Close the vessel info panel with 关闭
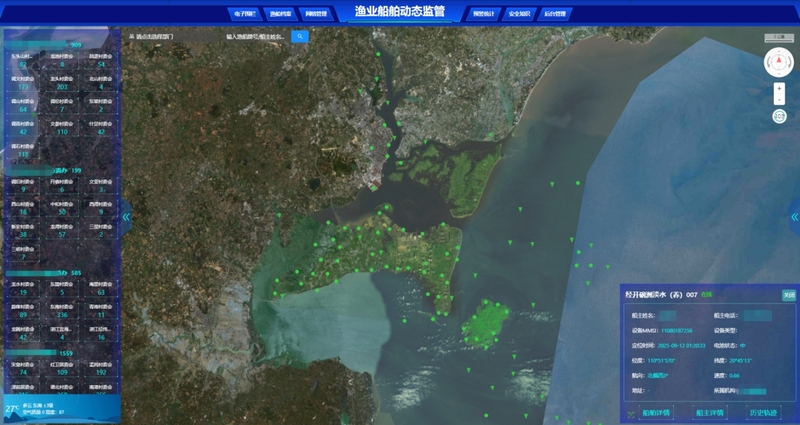Image resolution: width=800 pixels, height=425 pixels. pyautogui.click(x=788, y=295)
